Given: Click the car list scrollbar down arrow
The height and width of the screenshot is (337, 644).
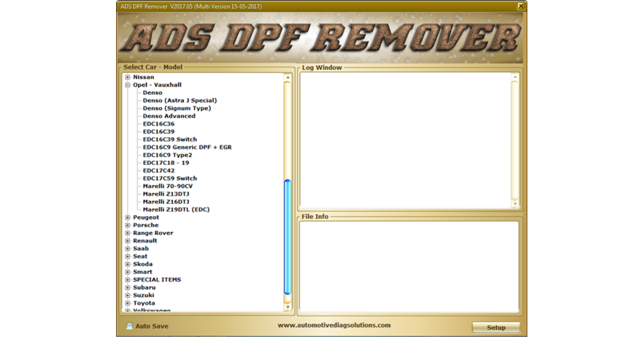Looking at the screenshot, I should (287, 308).
